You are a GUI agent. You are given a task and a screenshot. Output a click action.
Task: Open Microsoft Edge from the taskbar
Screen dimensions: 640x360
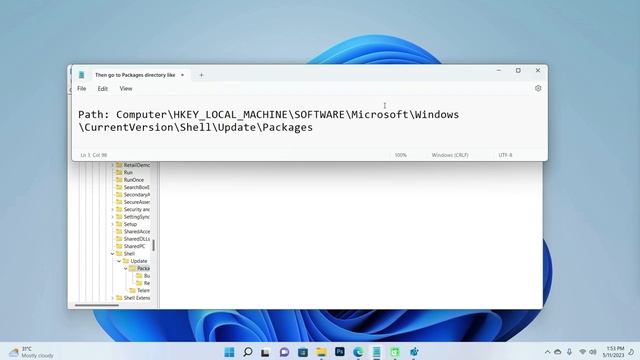(358, 352)
